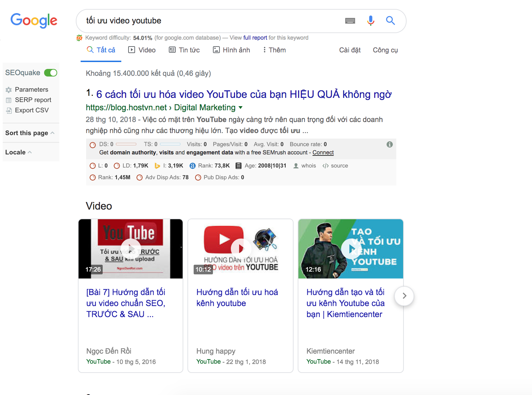Screen dimensions: 532x395
Task: Open the on-screen keyboard icon
Action: click(350, 21)
